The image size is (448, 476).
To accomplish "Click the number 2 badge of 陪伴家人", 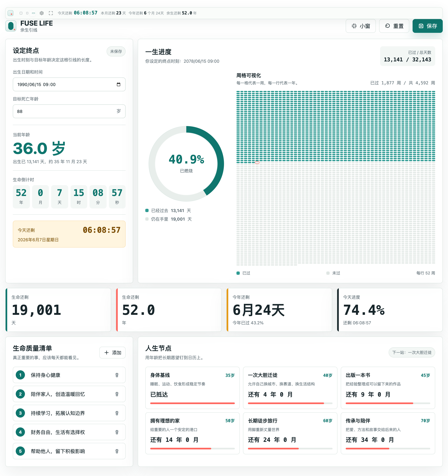I will click(x=20, y=394).
